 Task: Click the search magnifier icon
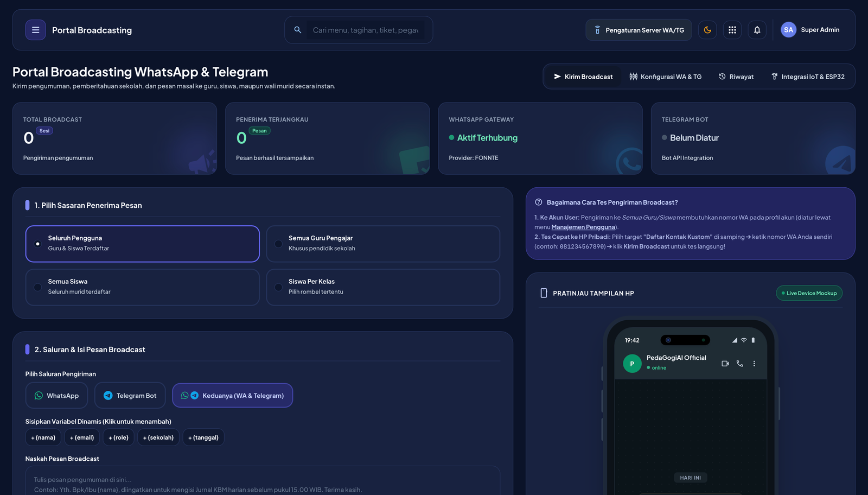[298, 30]
